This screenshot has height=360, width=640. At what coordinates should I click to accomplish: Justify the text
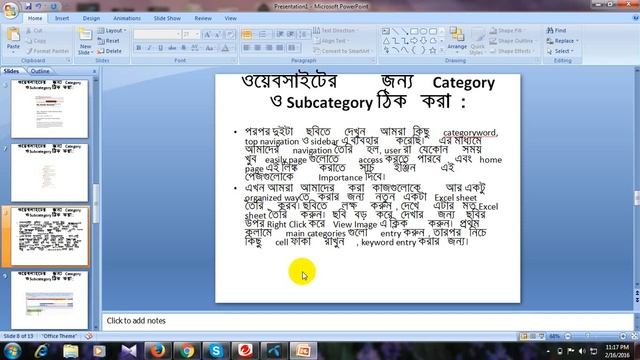click(280, 48)
